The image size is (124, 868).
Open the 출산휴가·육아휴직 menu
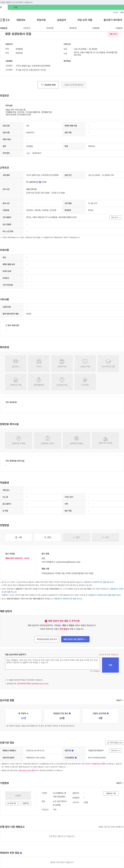point(113,20)
